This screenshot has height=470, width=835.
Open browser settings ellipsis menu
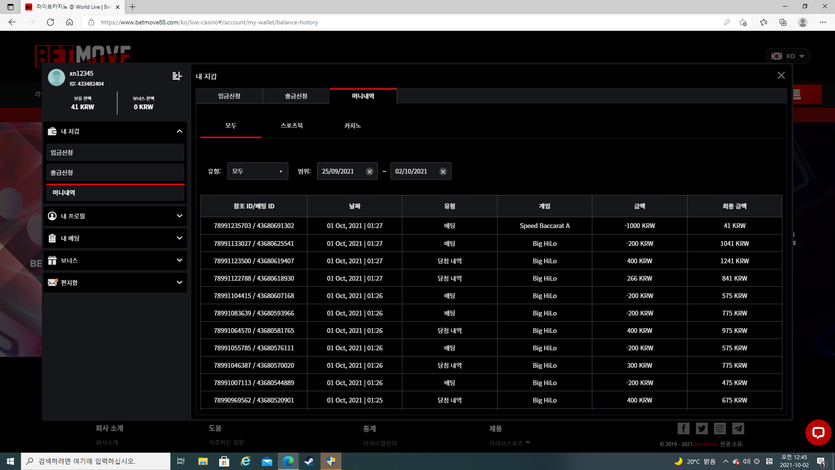[x=823, y=22]
